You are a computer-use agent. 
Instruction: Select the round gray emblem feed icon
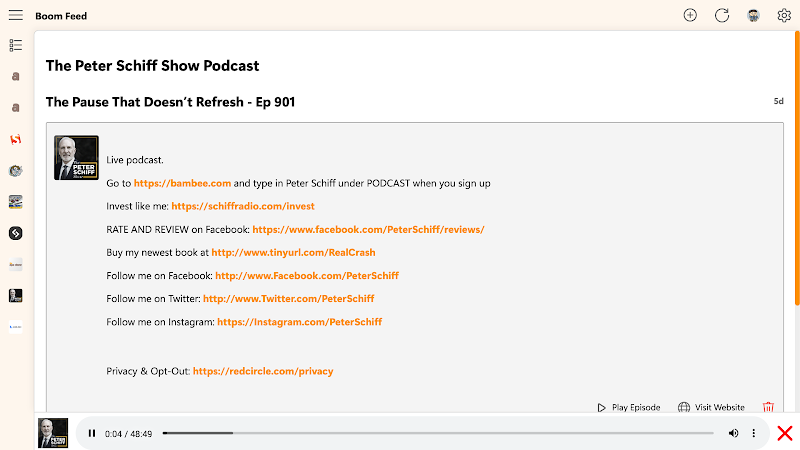(x=16, y=170)
